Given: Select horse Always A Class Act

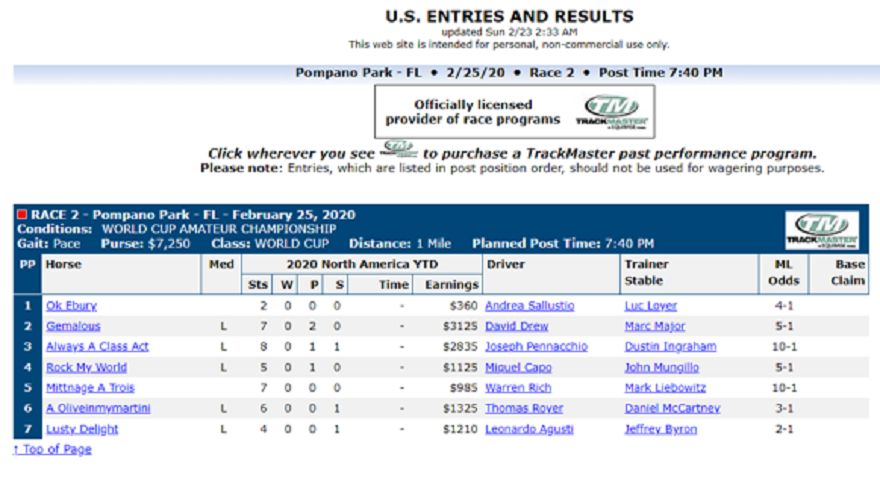Looking at the screenshot, I should pyautogui.click(x=97, y=347).
